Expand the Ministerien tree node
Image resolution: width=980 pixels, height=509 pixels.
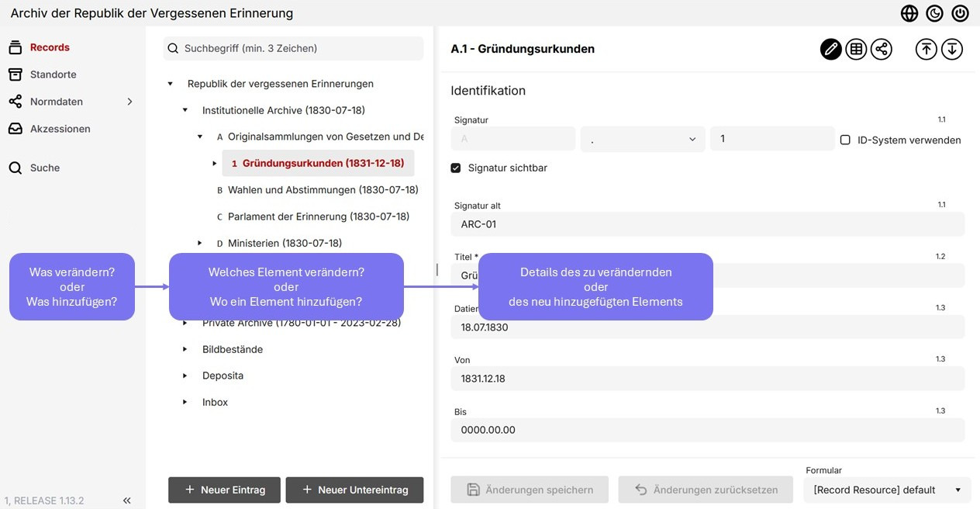199,243
